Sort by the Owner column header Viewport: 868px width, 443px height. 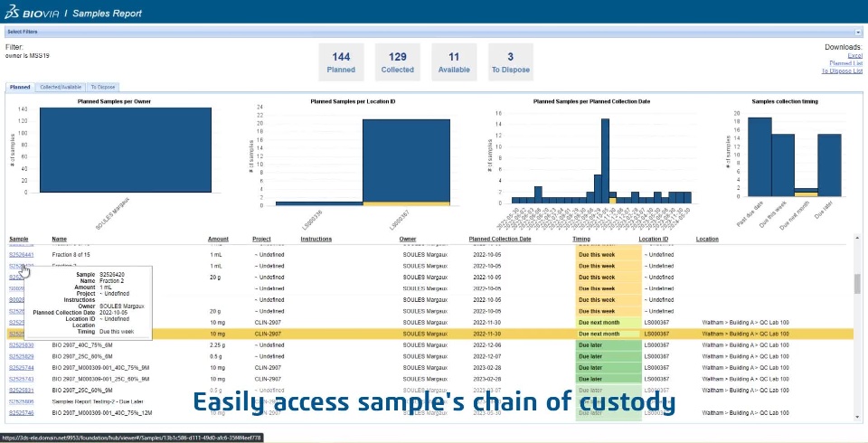coord(408,240)
